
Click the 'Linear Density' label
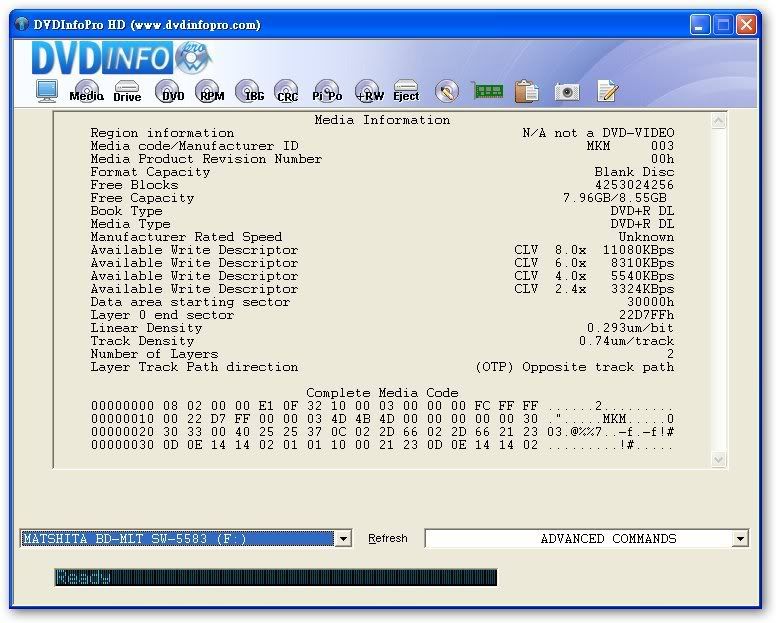click(x=146, y=328)
